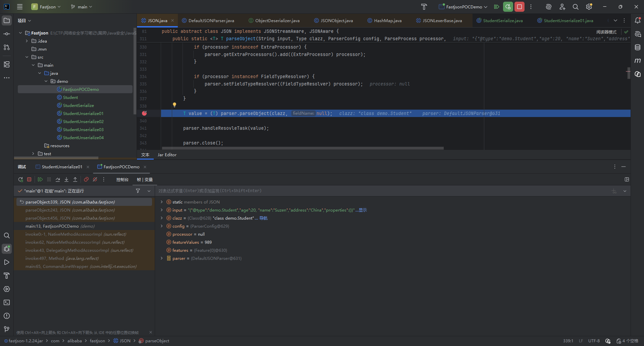Viewport: 644px width, 346px height.
Task: Open debug layout settings icon
Action: click(627, 180)
